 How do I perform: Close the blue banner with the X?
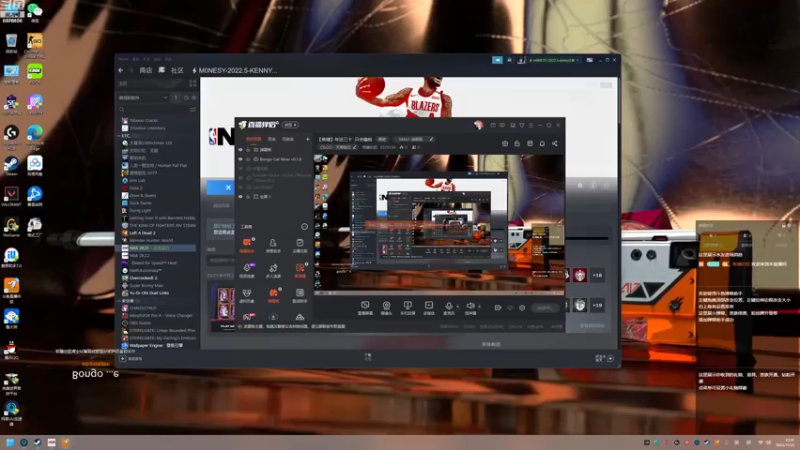(228, 187)
